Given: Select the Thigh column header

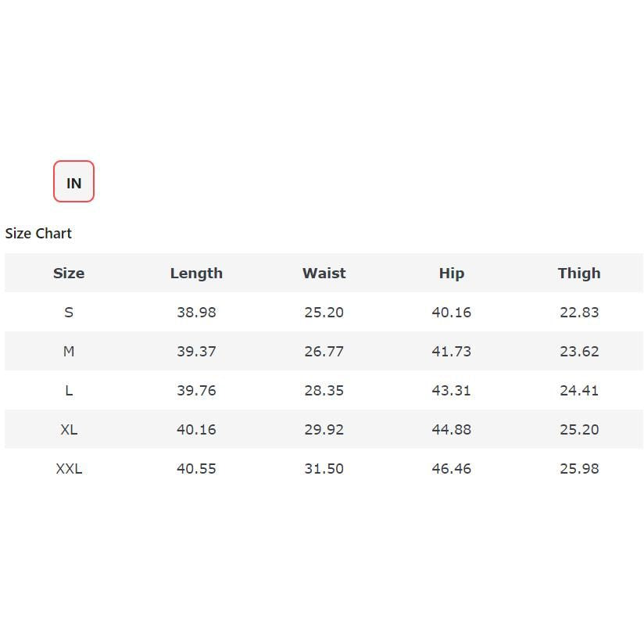Looking at the screenshot, I should 579,274.
